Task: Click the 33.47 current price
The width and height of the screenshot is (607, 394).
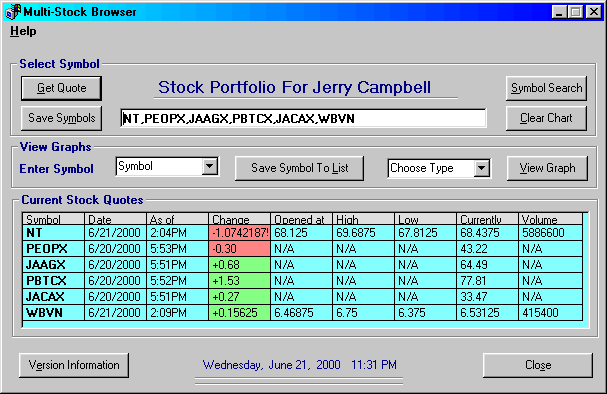Action: click(x=487, y=296)
